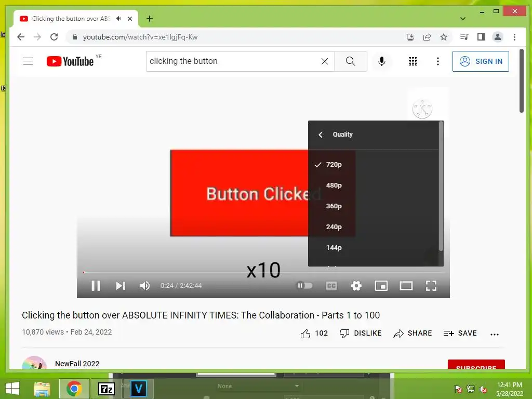This screenshot has width=532, height=399.
Task: Open the Windows Start button
Action: click(x=12, y=389)
